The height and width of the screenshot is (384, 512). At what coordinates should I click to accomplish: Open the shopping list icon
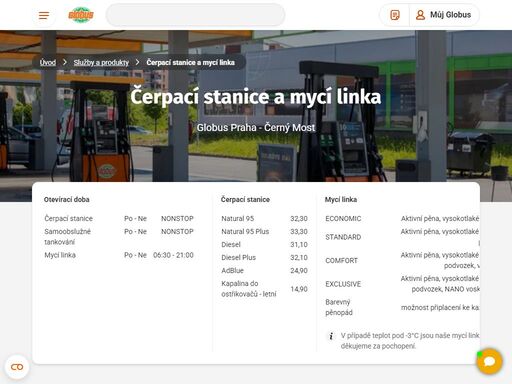[x=395, y=15]
